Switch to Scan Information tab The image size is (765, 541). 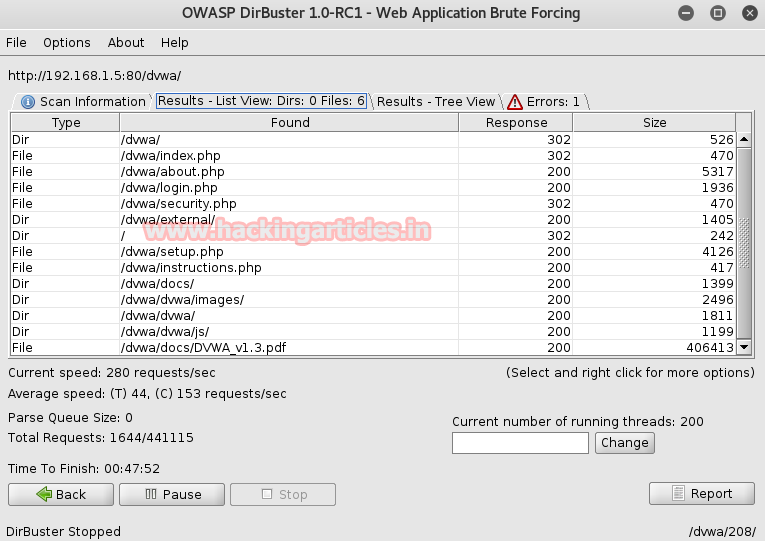(x=83, y=101)
